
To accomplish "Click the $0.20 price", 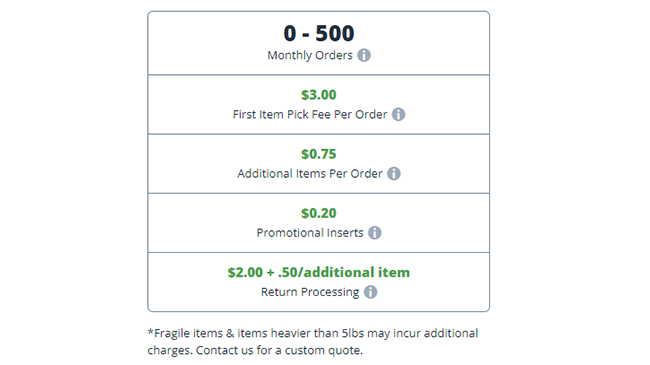I will (319, 213).
